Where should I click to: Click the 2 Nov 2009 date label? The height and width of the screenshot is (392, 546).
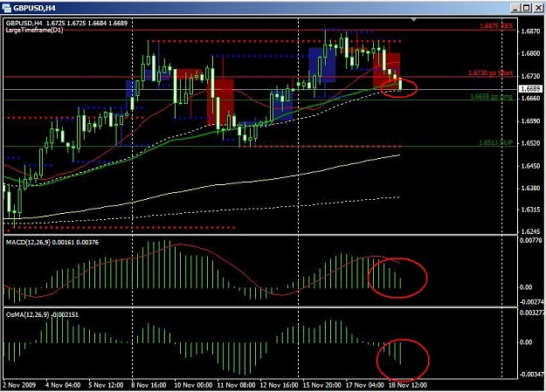click(x=19, y=385)
